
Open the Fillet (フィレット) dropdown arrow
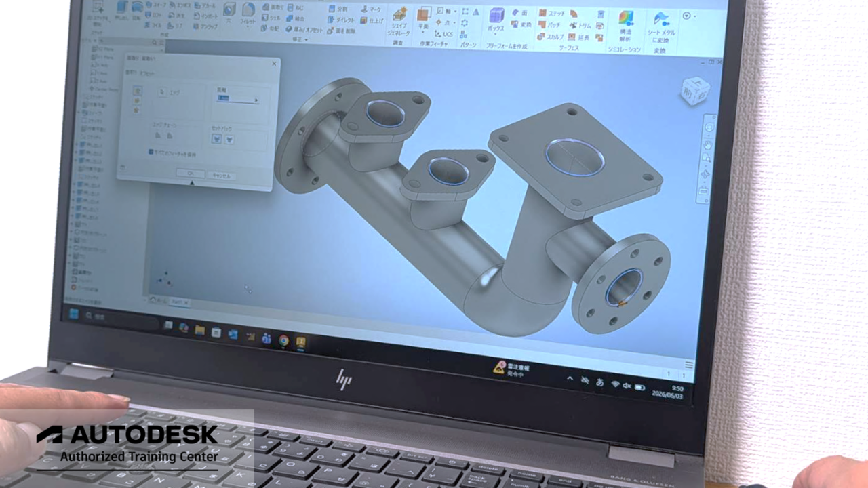coord(248,27)
